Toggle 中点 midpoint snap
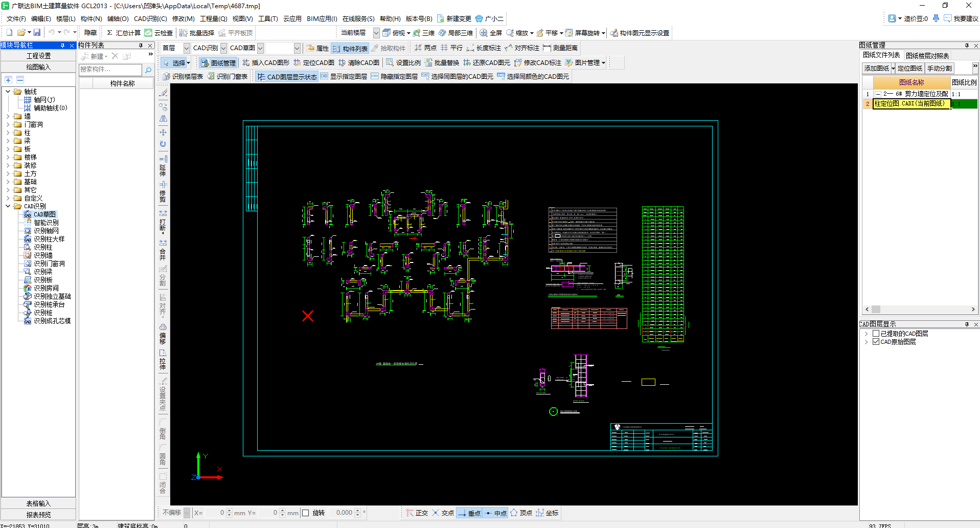 point(495,513)
